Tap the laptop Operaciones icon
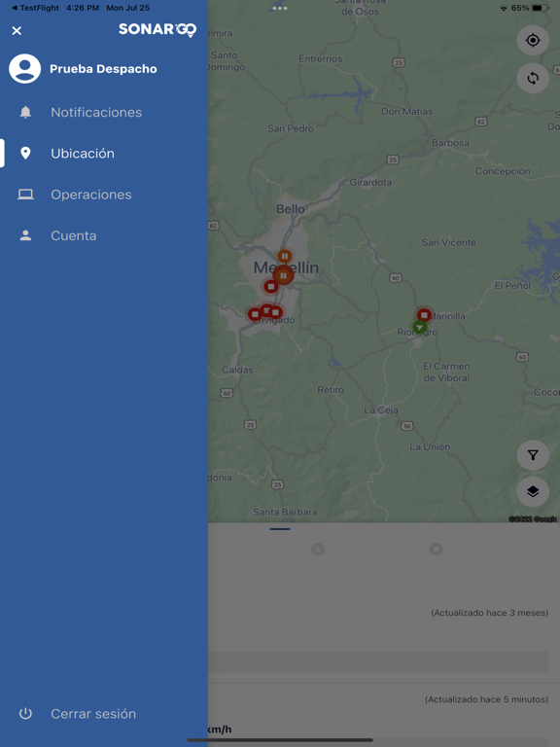 coord(25,195)
